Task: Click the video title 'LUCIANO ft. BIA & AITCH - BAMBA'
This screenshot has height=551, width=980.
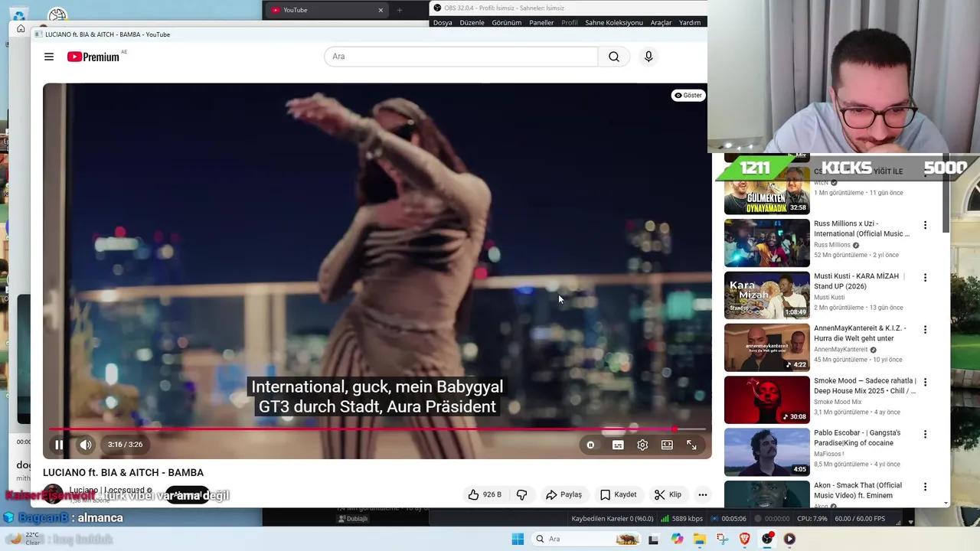Action: coord(123,473)
